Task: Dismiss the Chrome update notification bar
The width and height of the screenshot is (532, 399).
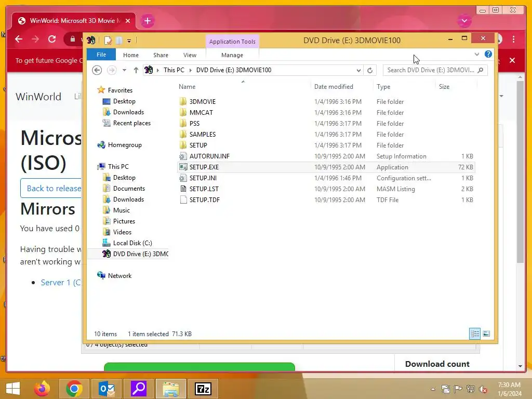Action: click(x=512, y=60)
